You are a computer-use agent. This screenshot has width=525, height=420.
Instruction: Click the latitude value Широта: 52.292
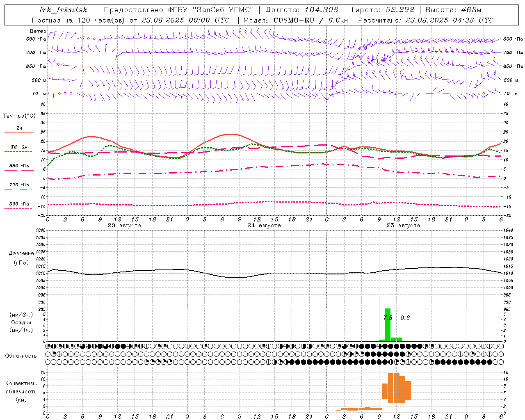point(382,10)
